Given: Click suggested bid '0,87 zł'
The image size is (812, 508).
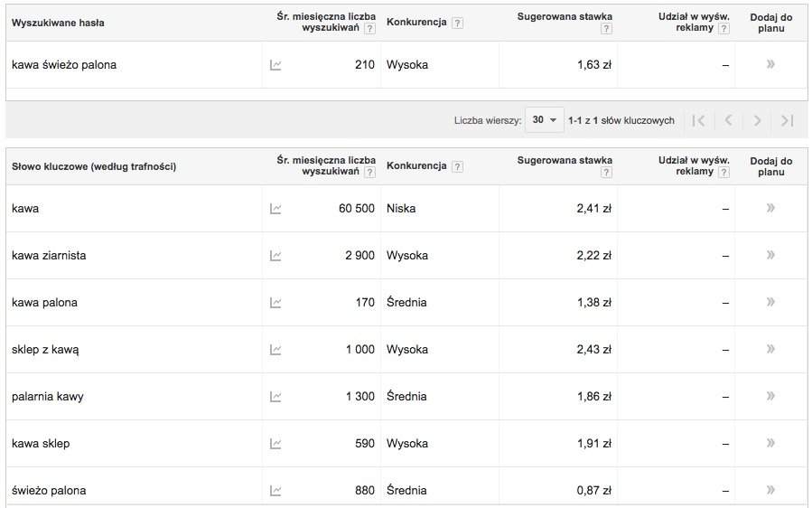Looking at the screenshot, I should click(x=594, y=491).
